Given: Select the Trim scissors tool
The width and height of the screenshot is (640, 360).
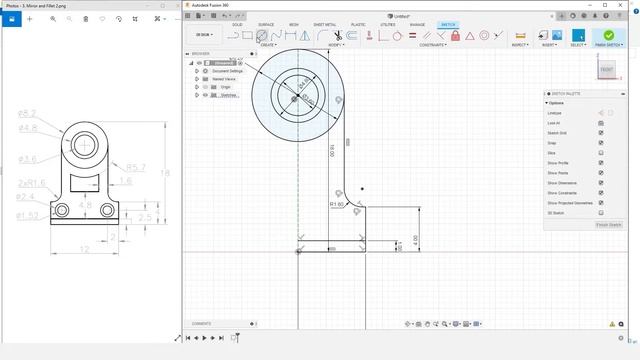Looking at the screenshot, I should click(x=338, y=36).
